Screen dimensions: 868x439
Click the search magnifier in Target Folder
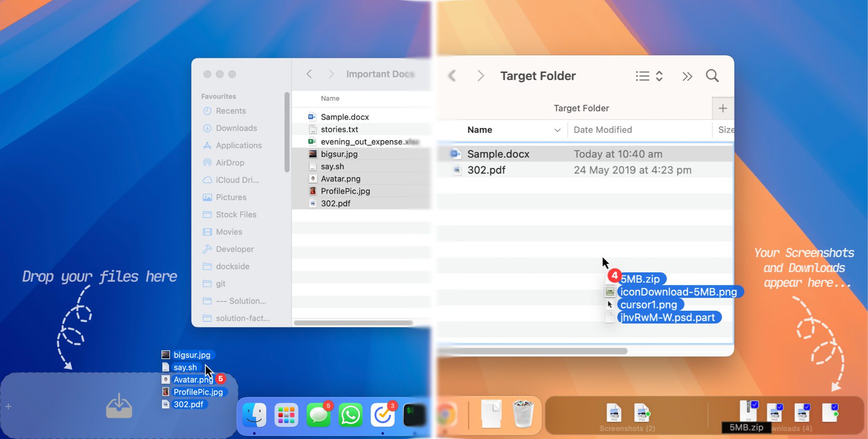[712, 76]
